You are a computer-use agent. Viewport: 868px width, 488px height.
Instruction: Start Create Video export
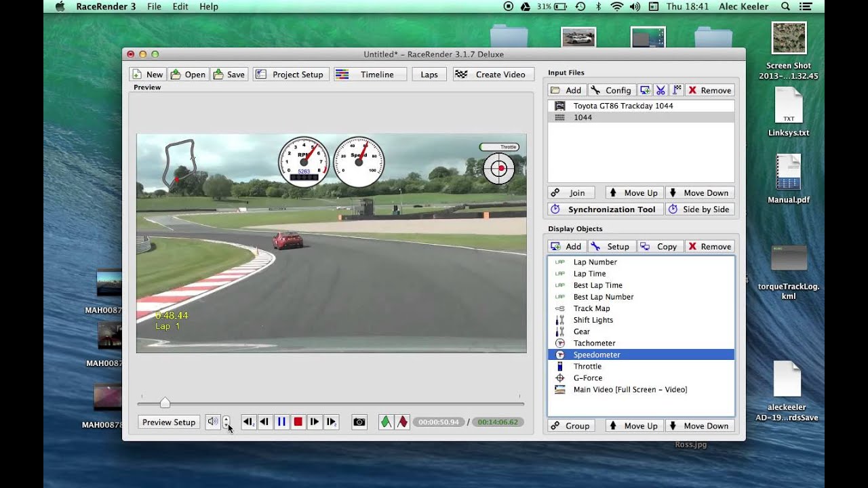tap(493, 75)
